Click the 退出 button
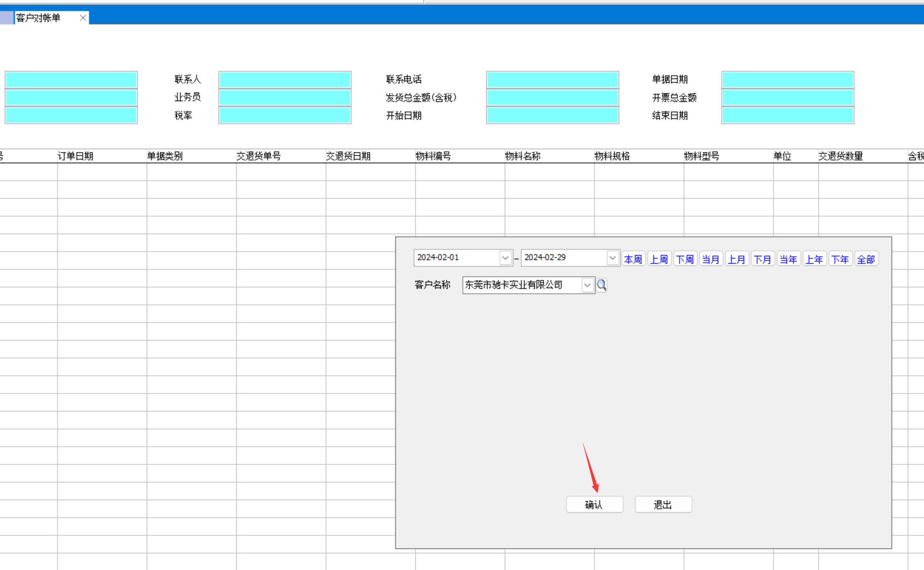924x570 pixels. coord(663,504)
